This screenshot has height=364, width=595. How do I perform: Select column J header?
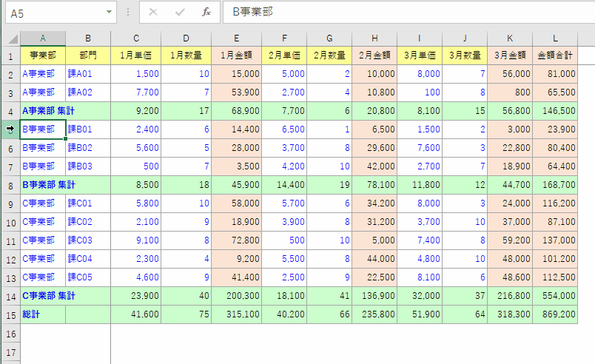click(x=465, y=38)
